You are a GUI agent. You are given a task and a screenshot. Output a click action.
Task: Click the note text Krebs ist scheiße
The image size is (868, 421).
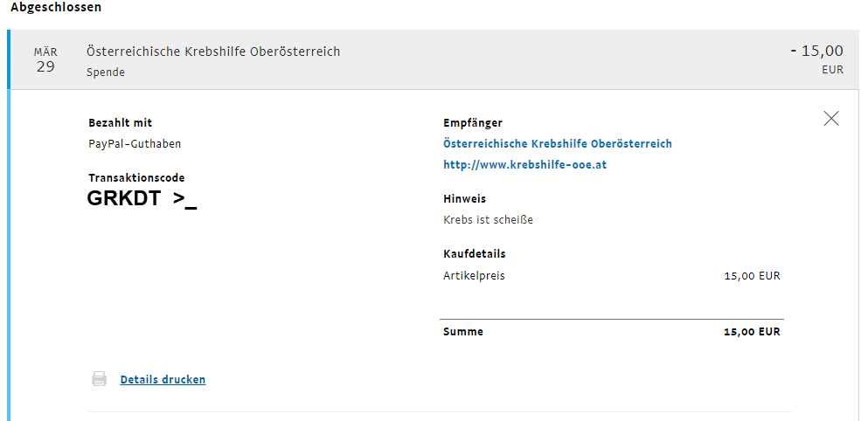click(488, 220)
